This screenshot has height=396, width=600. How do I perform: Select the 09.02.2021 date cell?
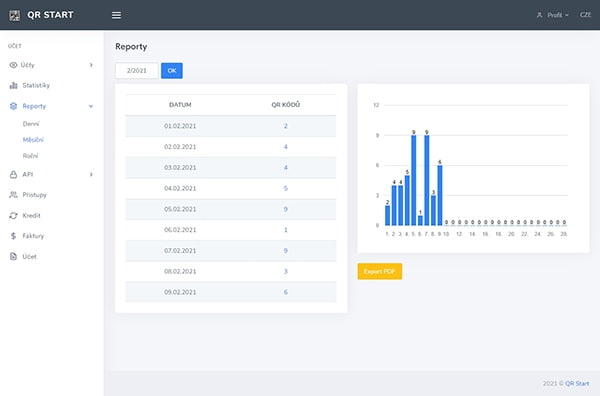(x=180, y=292)
